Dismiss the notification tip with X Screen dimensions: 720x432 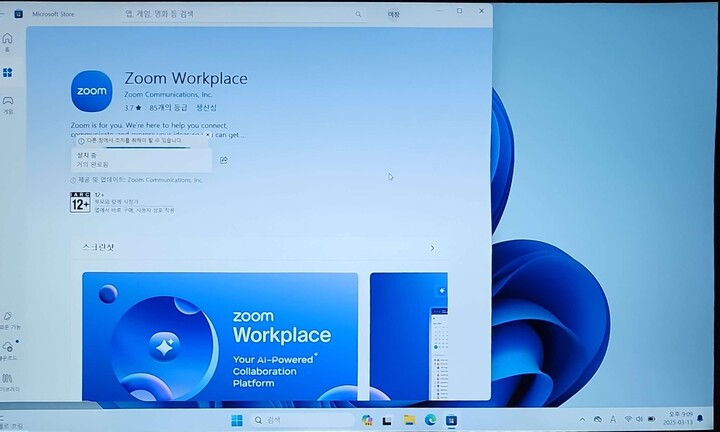pos(207,135)
